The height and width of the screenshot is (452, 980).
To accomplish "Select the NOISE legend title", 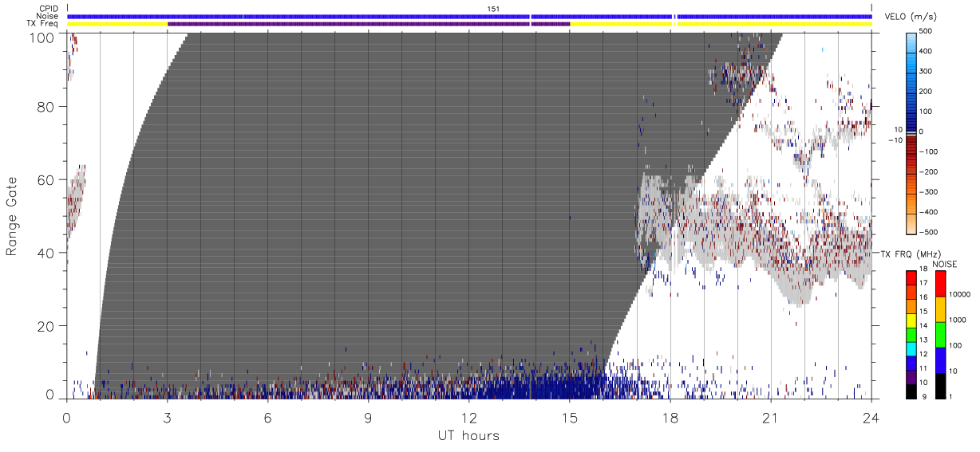I will tap(945, 264).
